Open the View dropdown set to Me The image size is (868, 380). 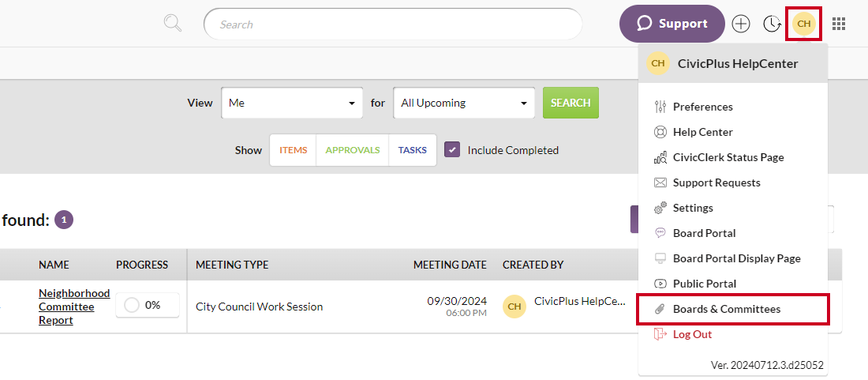(292, 103)
